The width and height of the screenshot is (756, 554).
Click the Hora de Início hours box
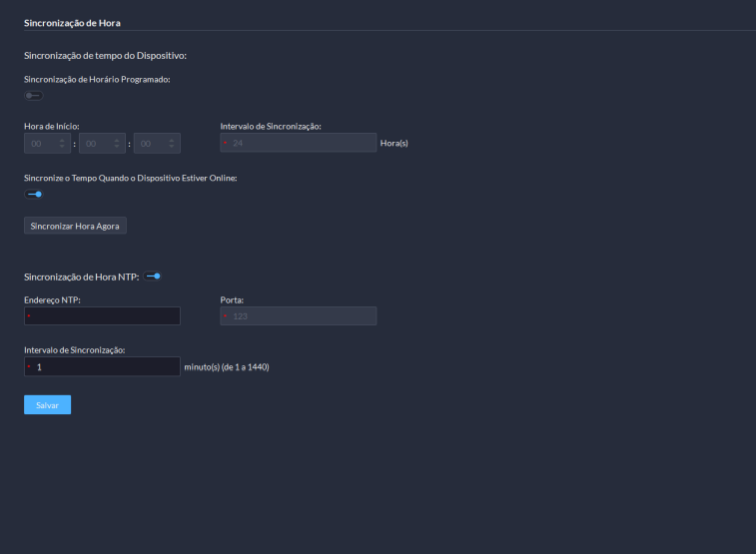[47, 143]
